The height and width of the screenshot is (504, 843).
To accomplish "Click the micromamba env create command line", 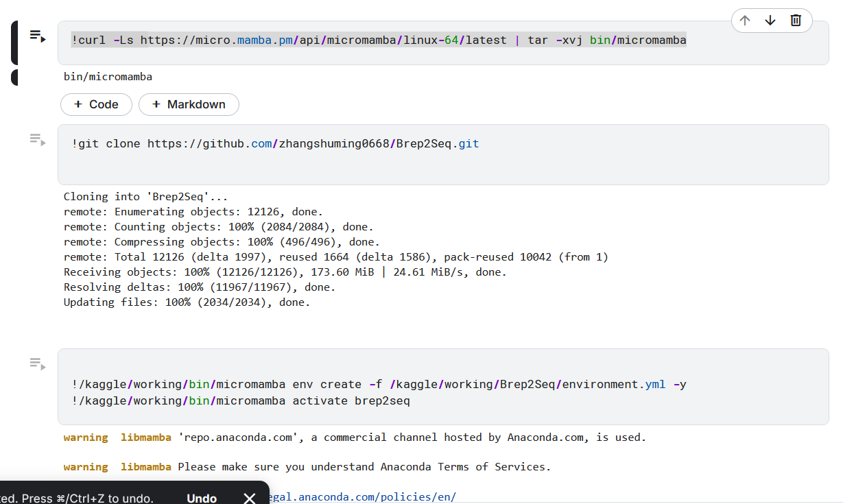I will point(379,384).
